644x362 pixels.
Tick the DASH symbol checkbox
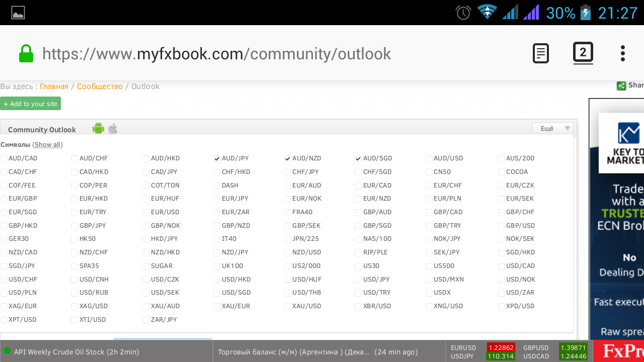217,186
